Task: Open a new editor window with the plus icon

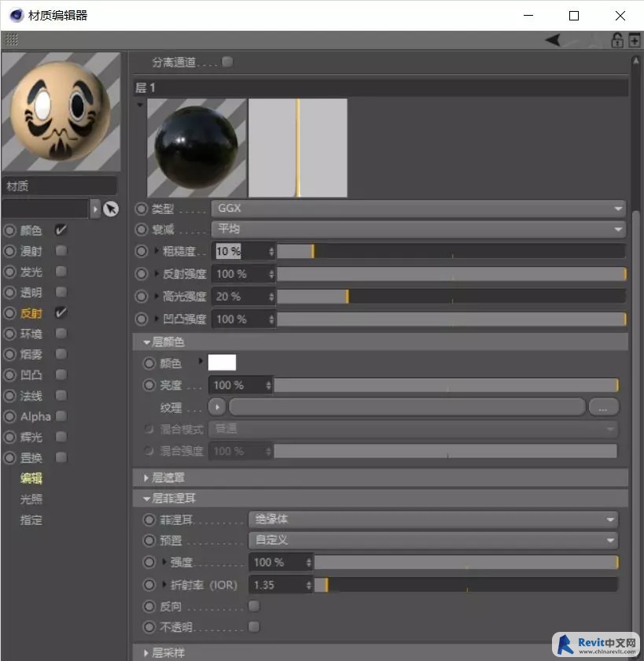Action: (634, 40)
